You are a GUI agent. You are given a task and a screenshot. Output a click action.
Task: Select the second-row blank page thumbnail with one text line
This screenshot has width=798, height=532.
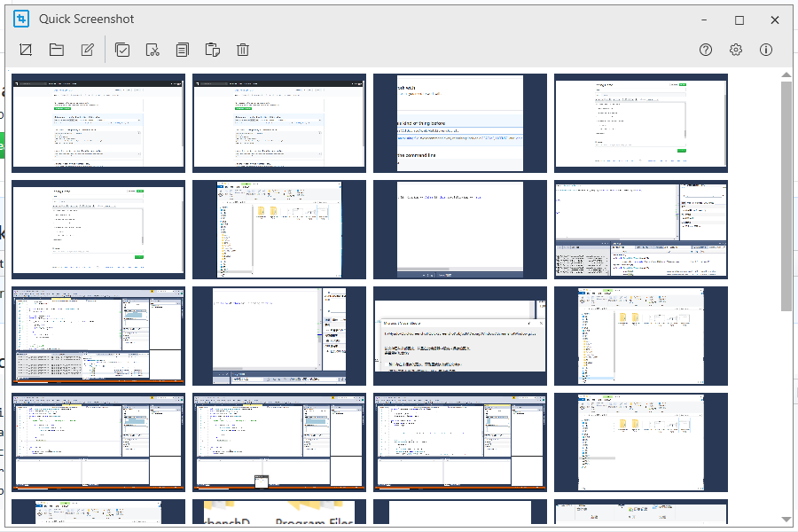point(460,230)
